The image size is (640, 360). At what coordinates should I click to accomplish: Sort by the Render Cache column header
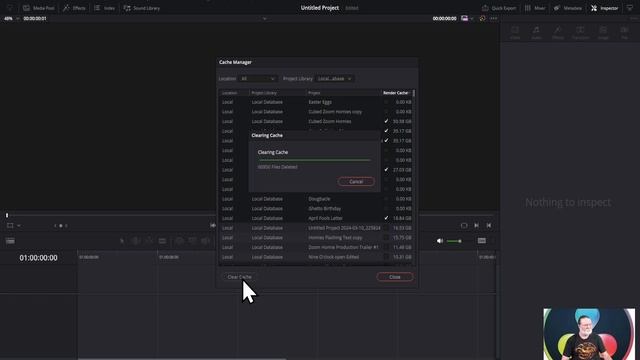point(396,93)
